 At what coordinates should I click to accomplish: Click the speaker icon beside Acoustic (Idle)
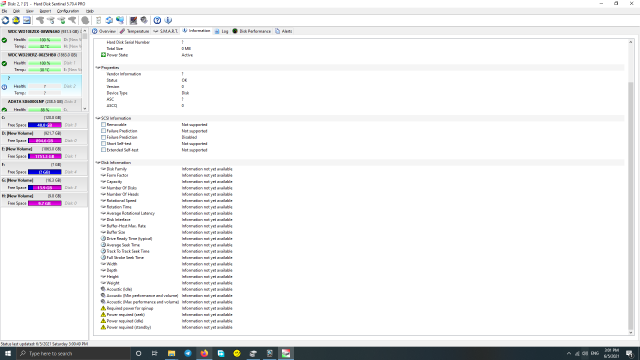[103, 289]
